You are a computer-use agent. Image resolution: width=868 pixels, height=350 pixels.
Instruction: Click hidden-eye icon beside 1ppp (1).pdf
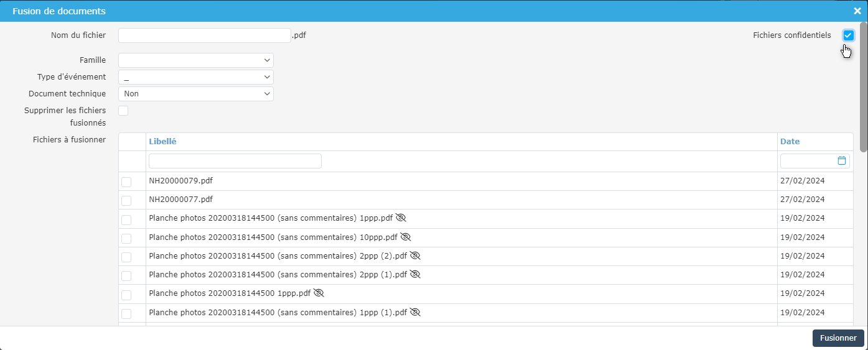(415, 312)
